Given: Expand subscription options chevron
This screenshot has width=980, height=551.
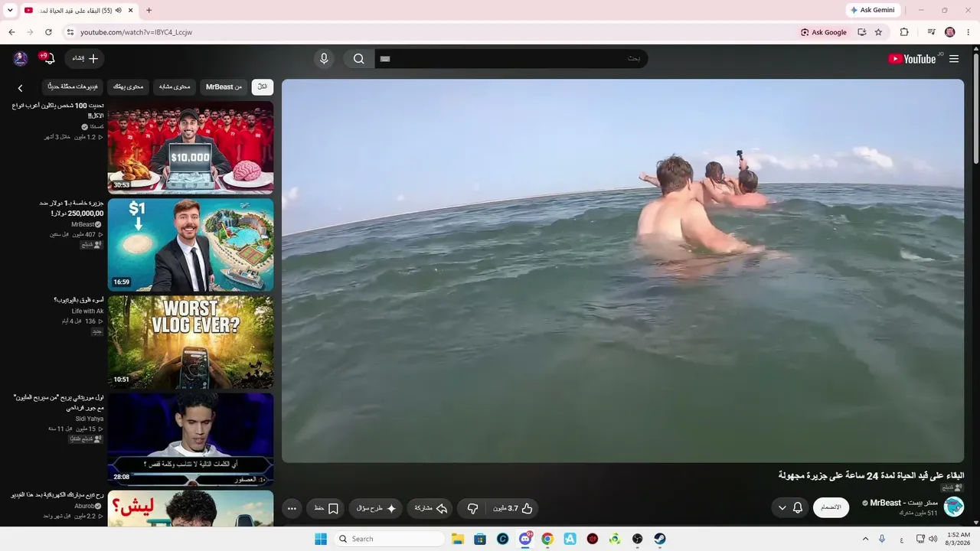Looking at the screenshot, I should click(782, 507).
